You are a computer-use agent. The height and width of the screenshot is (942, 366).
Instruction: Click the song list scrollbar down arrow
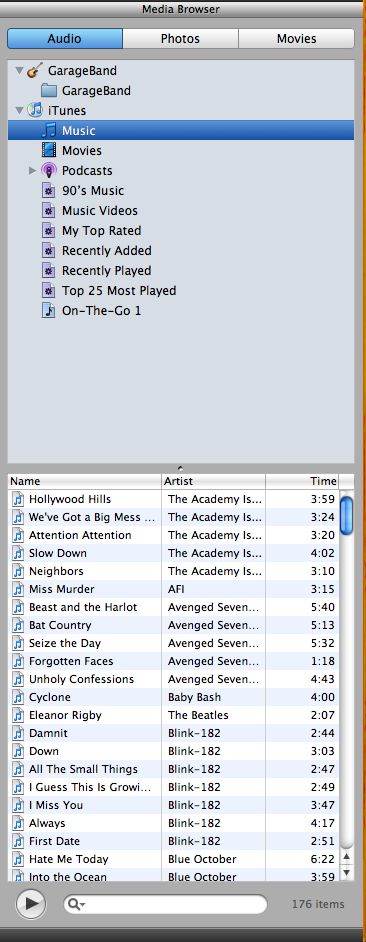(347, 872)
